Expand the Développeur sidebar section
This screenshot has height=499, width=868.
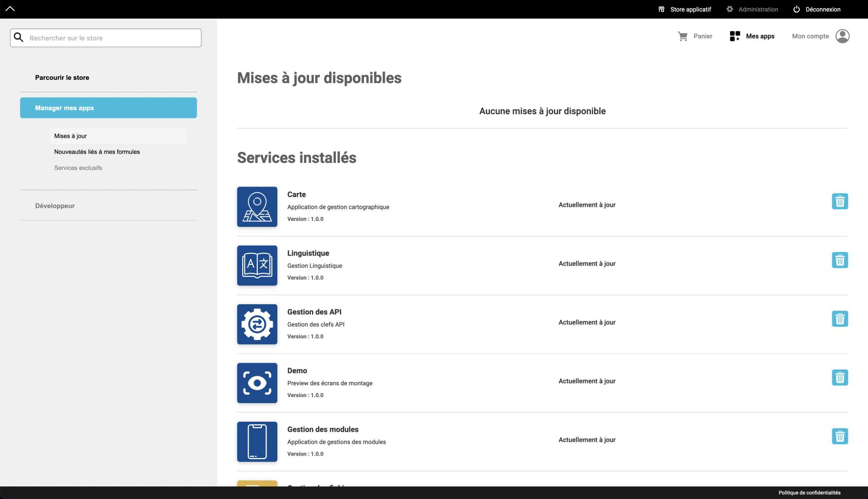coord(55,206)
